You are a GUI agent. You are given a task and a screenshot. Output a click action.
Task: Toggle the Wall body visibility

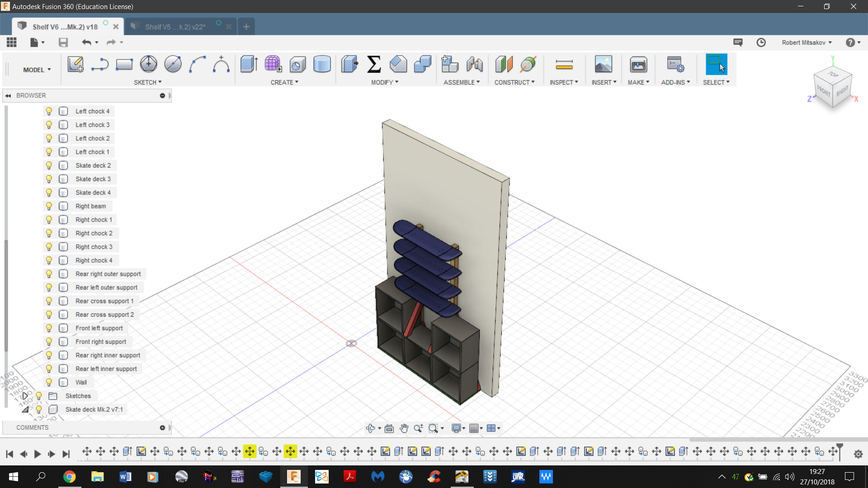point(49,382)
